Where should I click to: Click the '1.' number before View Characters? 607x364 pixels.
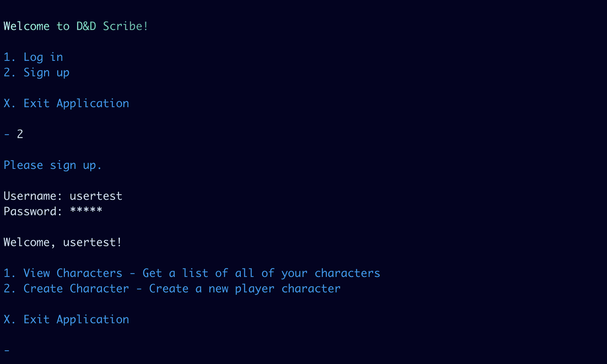[x=10, y=273]
